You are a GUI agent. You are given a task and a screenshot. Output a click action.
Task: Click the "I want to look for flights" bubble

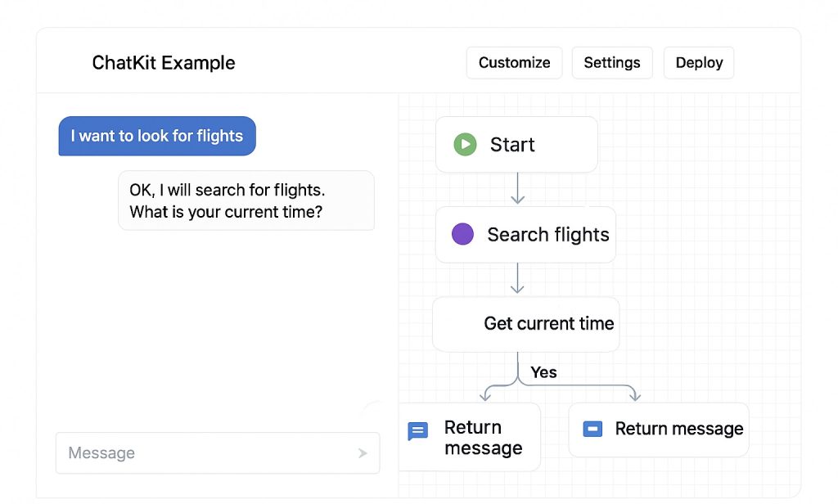click(x=156, y=136)
